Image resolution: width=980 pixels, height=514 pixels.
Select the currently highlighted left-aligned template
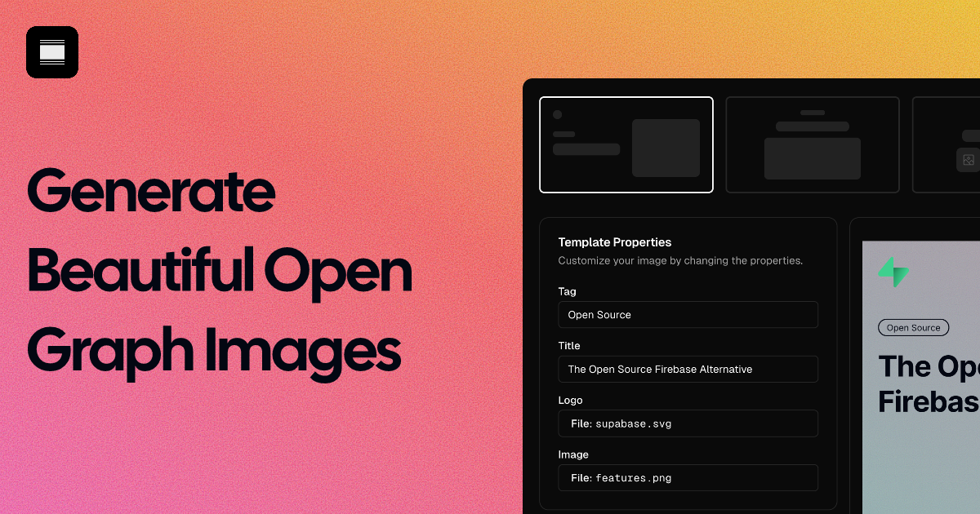(626, 144)
